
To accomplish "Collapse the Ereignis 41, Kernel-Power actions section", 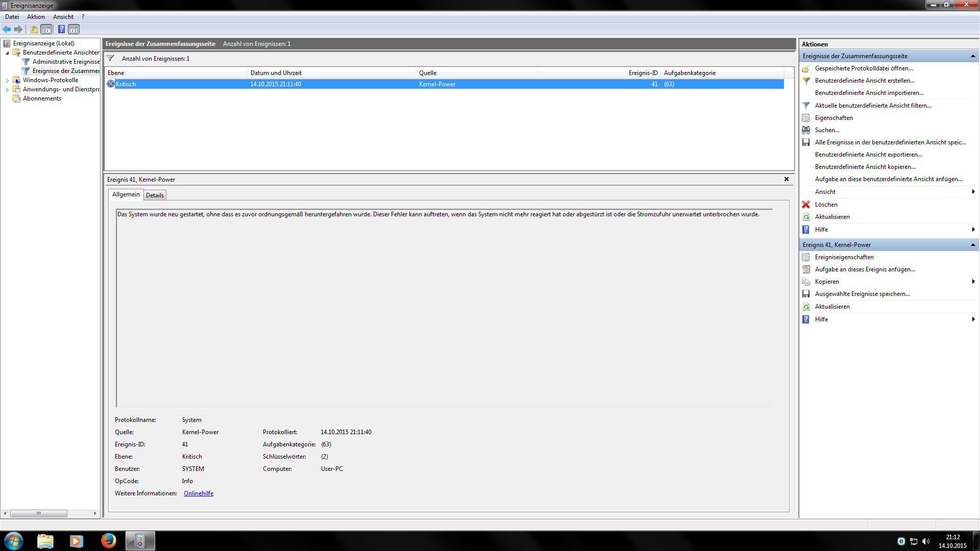I will point(973,245).
